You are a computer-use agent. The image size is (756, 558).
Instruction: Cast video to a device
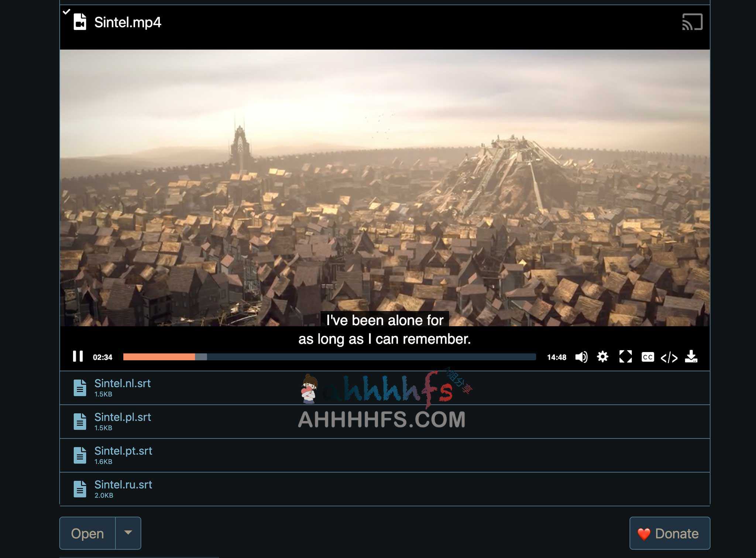692,22
